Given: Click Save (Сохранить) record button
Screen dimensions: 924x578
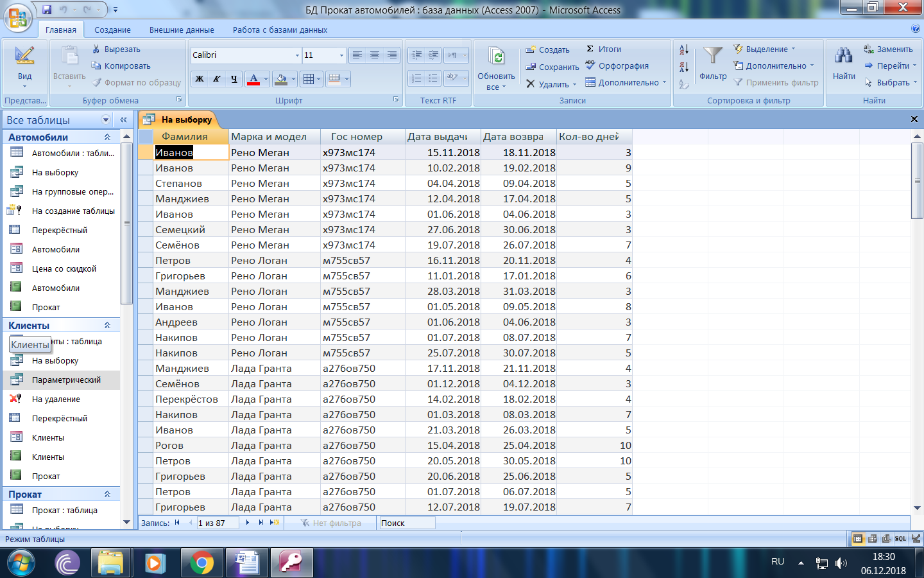Looking at the screenshot, I should [x=552, y=67].
